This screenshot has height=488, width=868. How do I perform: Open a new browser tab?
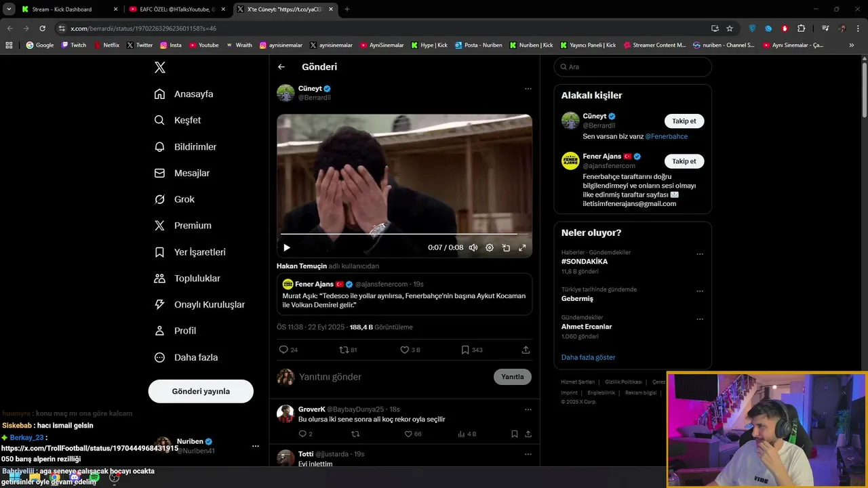(347, 9)
